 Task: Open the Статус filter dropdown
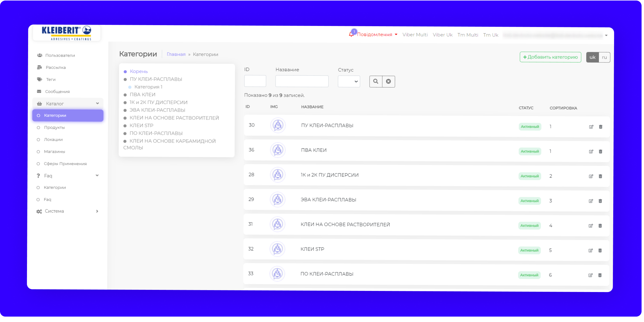(x=349, y=81)
